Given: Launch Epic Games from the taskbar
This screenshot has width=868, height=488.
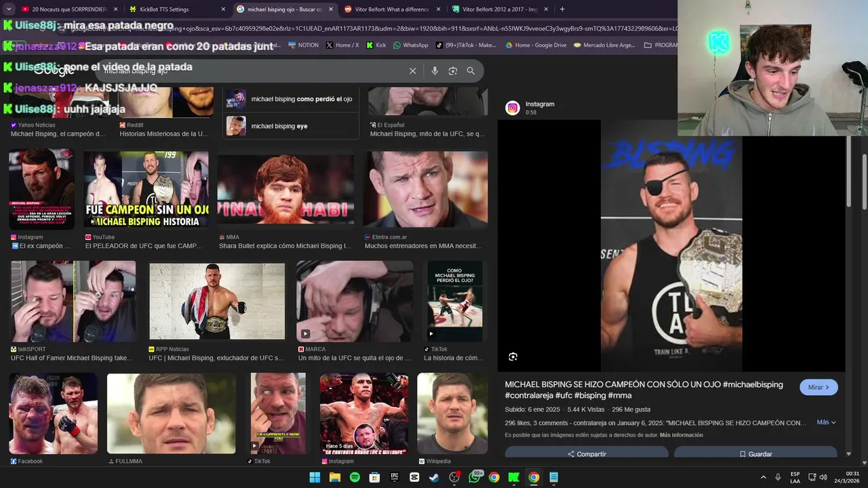Looking at the screenshot, I should coord(395,477).
